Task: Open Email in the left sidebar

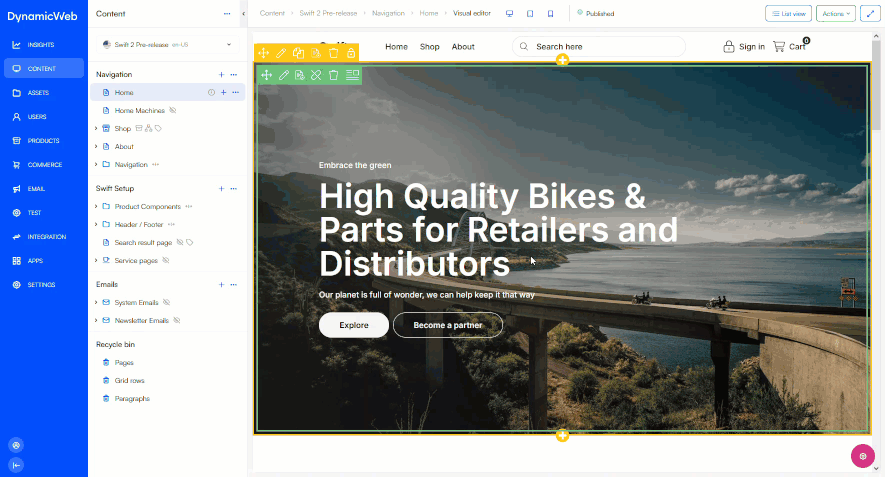Action: pyautogui.click(x=43, y=189)
